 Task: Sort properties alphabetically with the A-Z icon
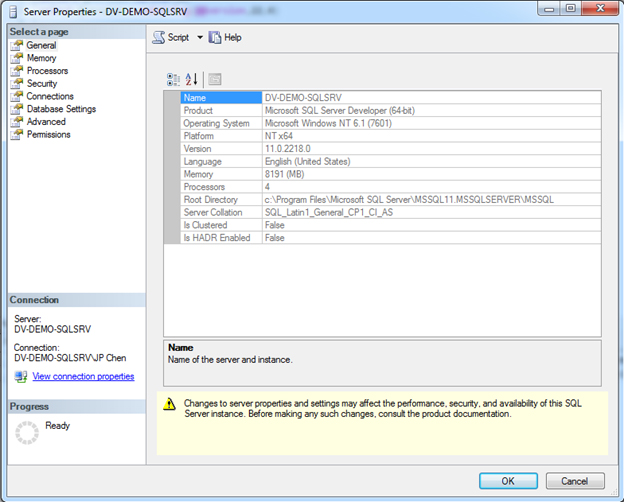(191, 79)
